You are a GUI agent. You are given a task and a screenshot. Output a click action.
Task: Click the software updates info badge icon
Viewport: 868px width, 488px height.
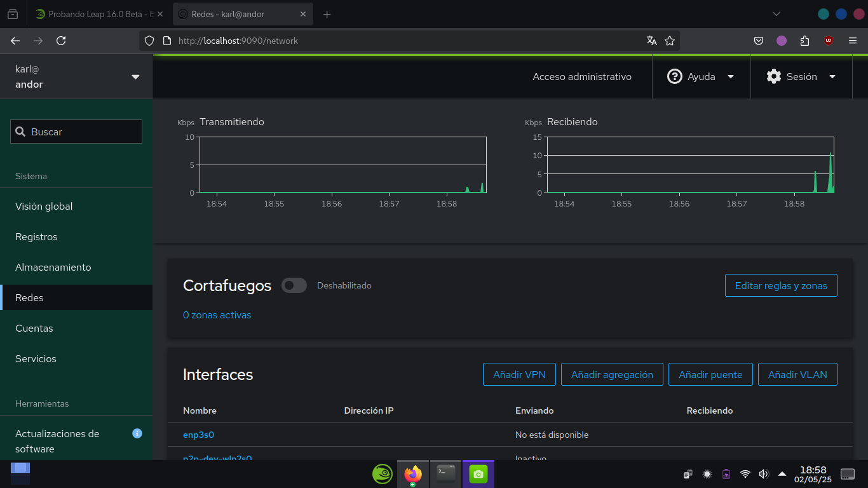[137, 433]
